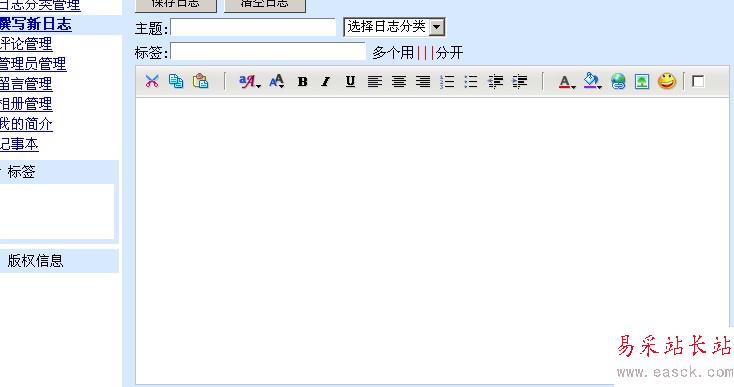Toggle bold formatting
This screenshot has height=387, width=734.
(x=302, y=81)
